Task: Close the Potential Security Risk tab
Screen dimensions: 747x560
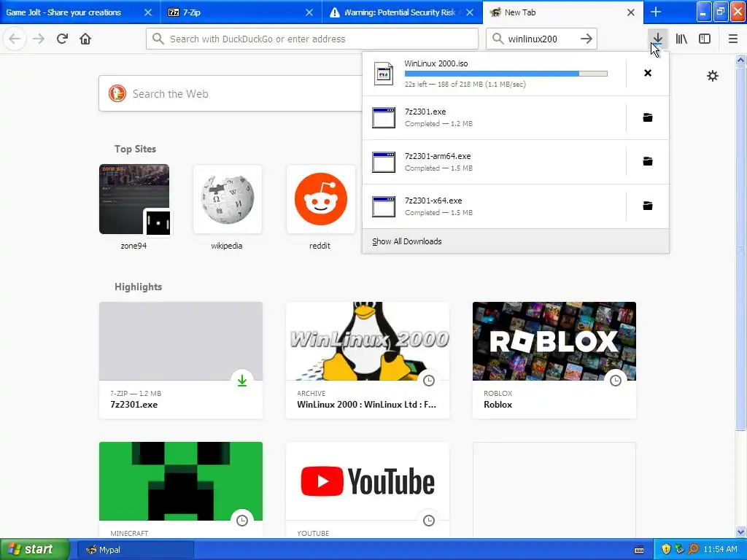Action: click(x=470, y=12)
